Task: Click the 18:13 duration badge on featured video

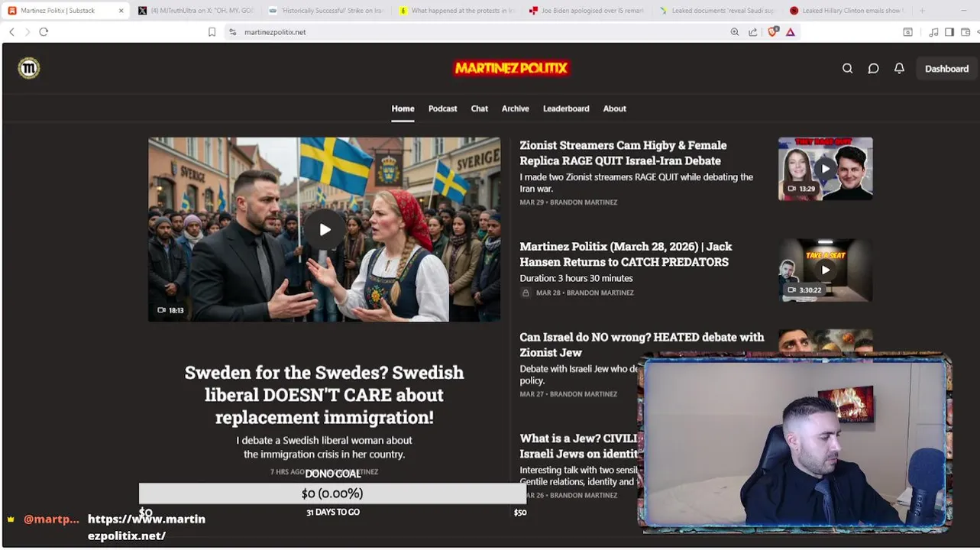Action: 170,310
